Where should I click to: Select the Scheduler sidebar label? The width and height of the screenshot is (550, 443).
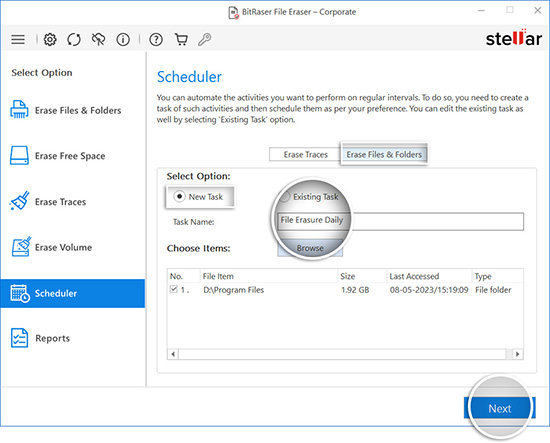point(56,293)
